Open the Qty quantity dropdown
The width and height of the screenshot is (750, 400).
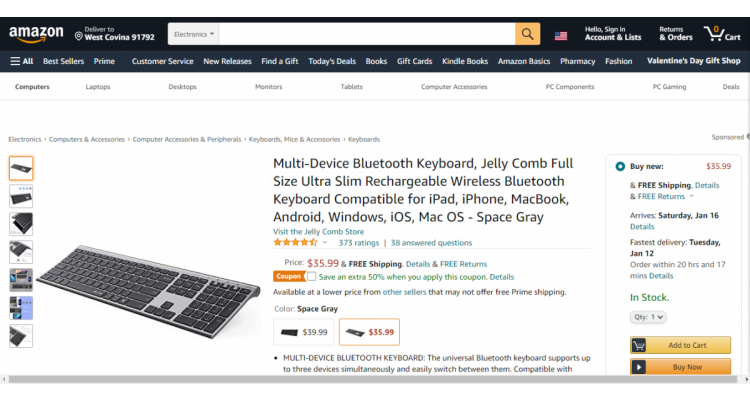(x=648, y=317)
